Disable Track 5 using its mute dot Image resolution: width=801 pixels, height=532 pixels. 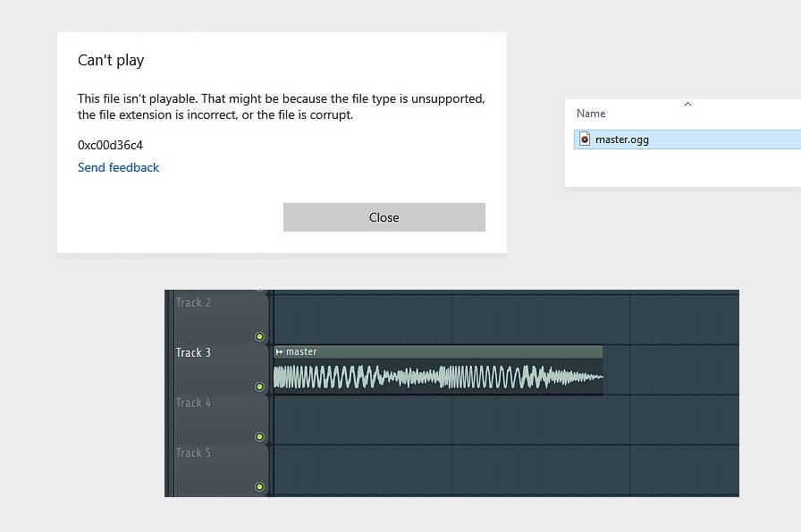pyautogui.click(x=259, y=486)
